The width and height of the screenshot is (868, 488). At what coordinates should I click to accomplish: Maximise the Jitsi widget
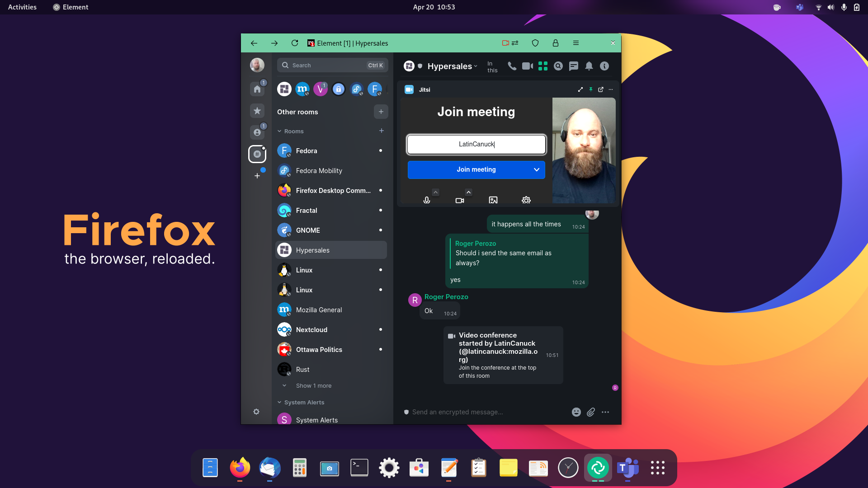[580, 89]
